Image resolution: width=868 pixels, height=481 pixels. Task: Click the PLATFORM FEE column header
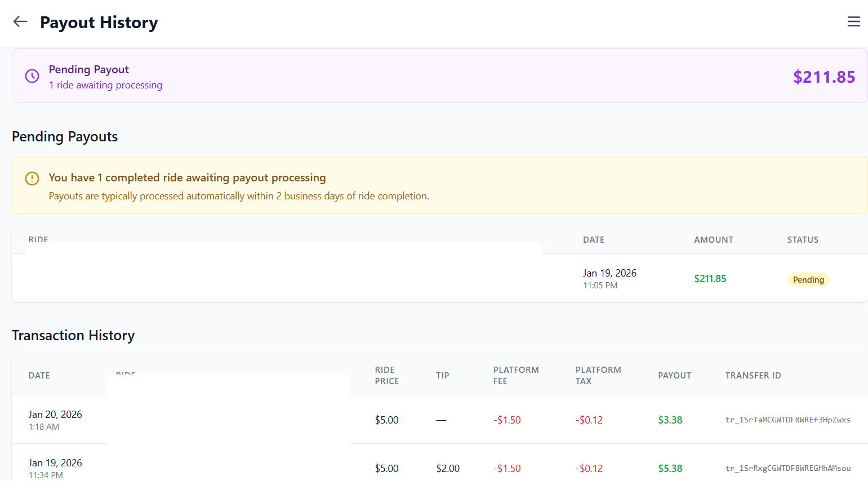coord(515,375)
